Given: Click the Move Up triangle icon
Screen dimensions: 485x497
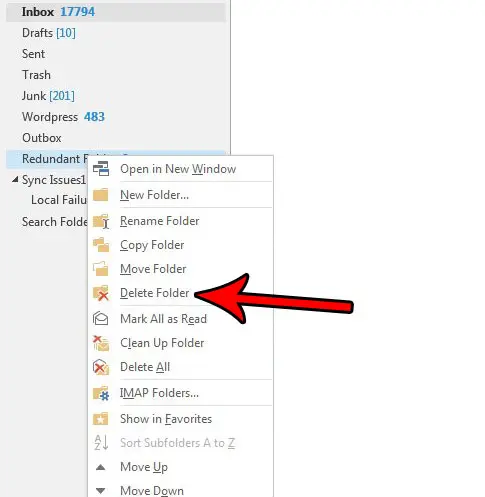Looking at the screenshot, I should [x=101, y=467].
